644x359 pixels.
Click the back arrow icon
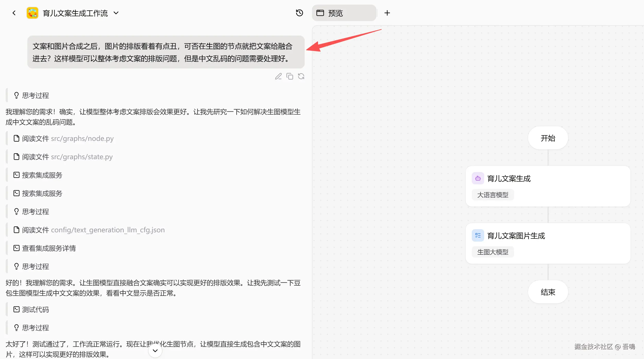(14, 13)
